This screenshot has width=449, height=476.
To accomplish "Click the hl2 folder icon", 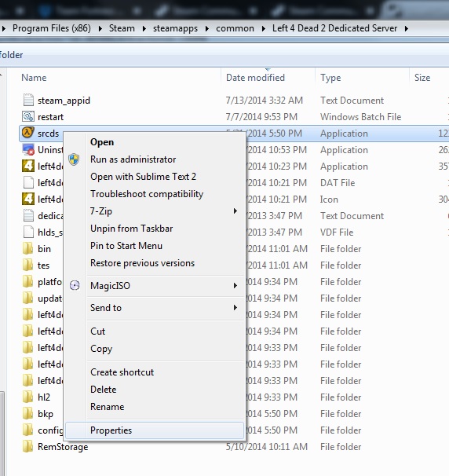I will [x=27, y=397].
